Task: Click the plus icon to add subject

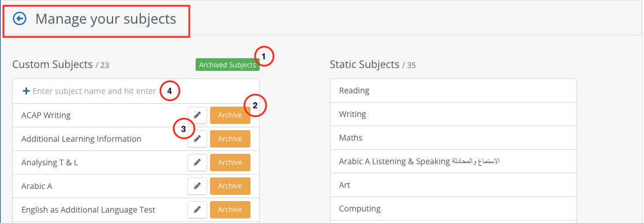Action: (26, 91)
